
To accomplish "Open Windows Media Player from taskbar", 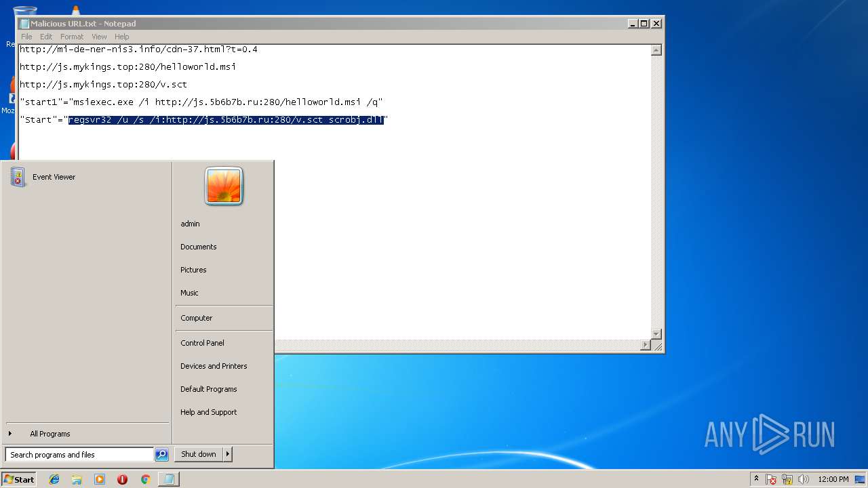I will 100,479.
